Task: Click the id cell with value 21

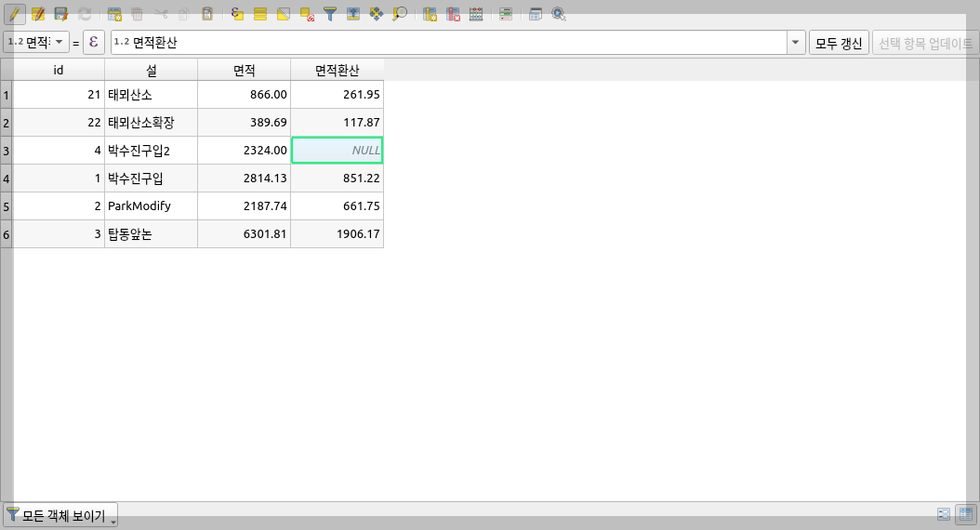Action: coord(59,94)
